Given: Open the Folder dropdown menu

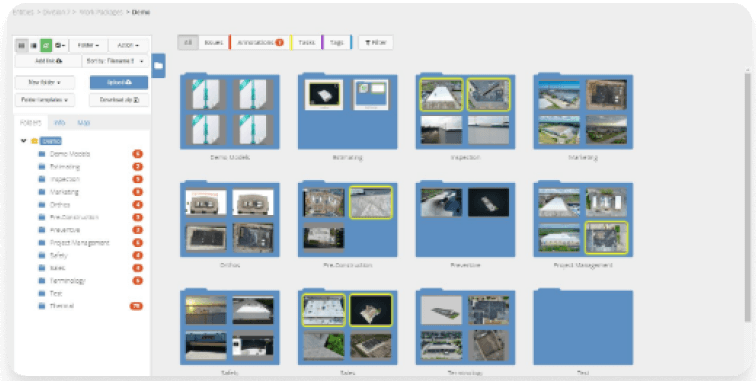Looking at the screenshot, I should (88, 45).
